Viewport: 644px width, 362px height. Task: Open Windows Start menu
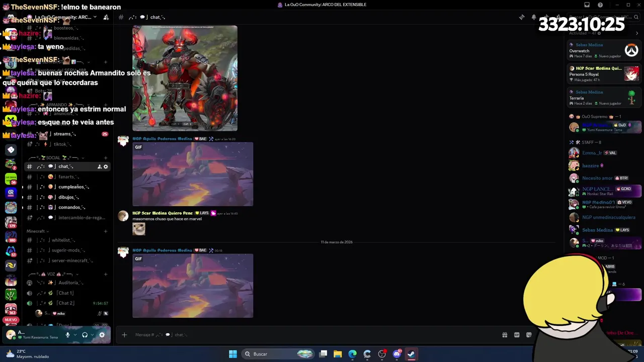point(233,354)
